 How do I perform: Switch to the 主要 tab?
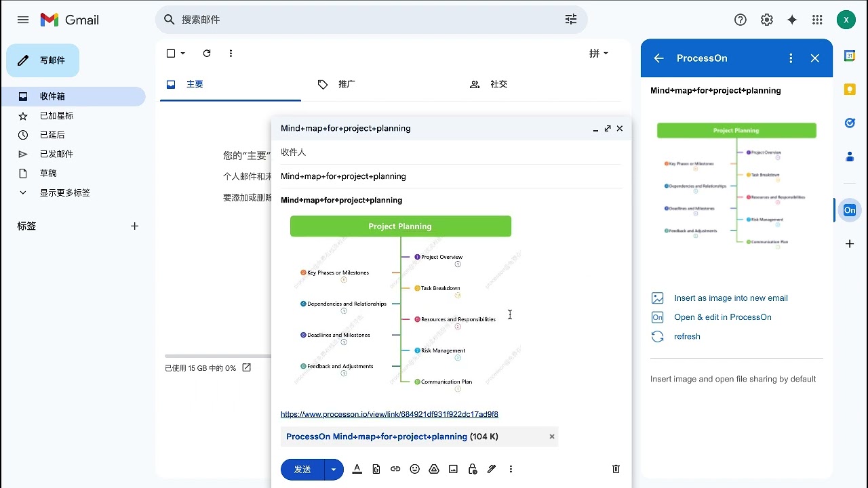[x=231, y=85]
